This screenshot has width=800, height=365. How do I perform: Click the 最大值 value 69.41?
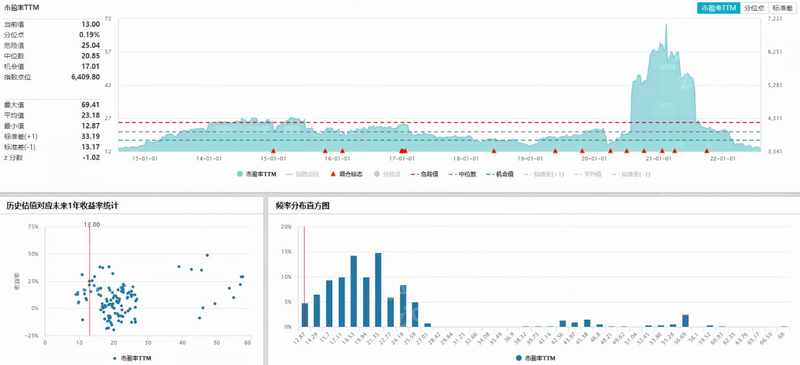[x=90, y=105]
